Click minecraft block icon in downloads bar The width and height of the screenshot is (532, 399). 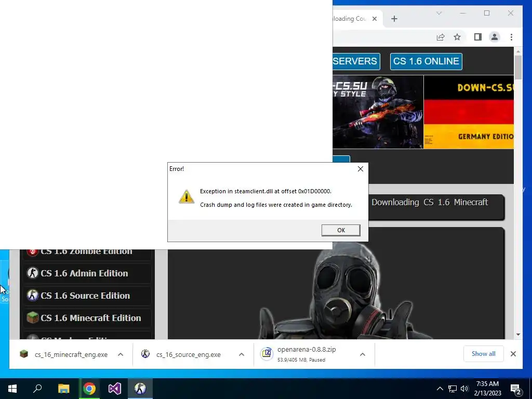click(x=24, y=354)
